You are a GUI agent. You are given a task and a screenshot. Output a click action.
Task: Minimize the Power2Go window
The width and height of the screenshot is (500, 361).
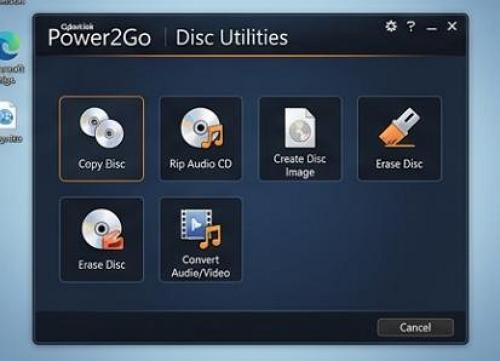[432, 28]
